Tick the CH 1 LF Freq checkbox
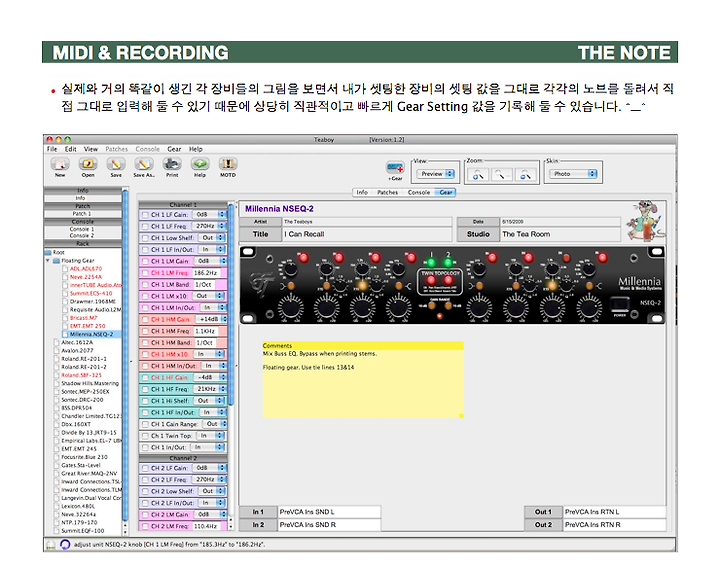This screenshot has width=720, height=568. click(145, 226)
